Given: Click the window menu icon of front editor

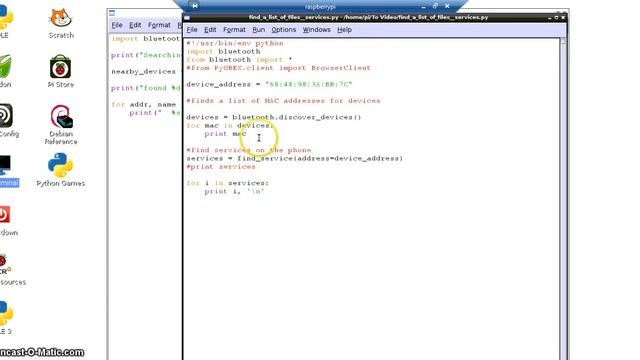Looking at the screenshot, I should tap(187, 18).
